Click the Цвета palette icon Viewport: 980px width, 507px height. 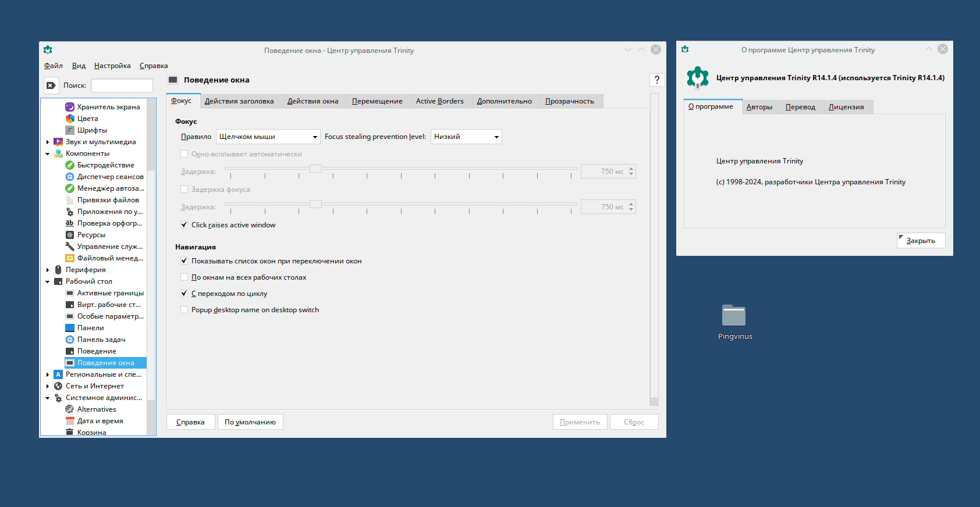pos(70,119)
